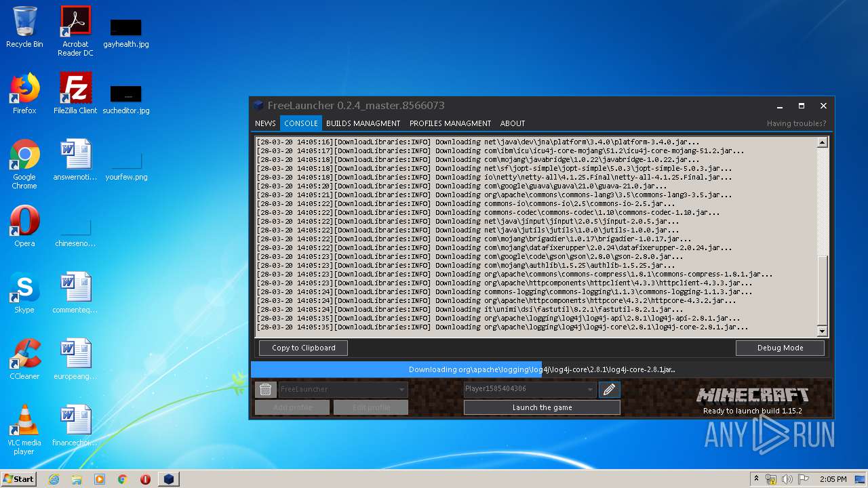This screenshot has height=488, width=868.
Task: Open the FreeLauncher profile dropdown
Action: 343,389
